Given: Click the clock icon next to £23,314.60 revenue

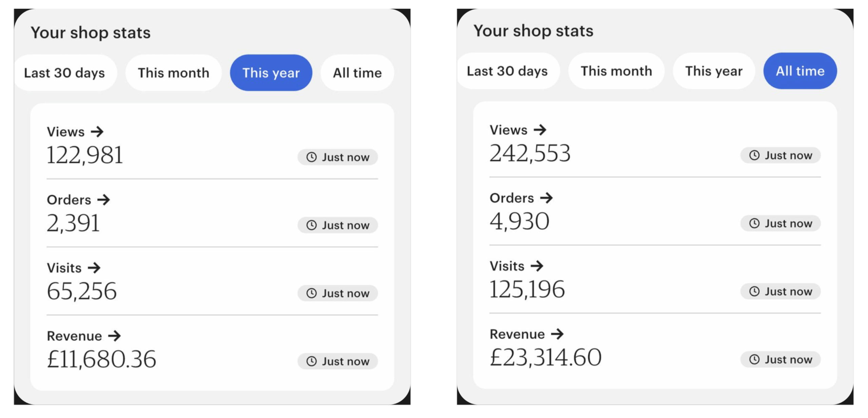Looking at the screenshot, I should point(754,359).
